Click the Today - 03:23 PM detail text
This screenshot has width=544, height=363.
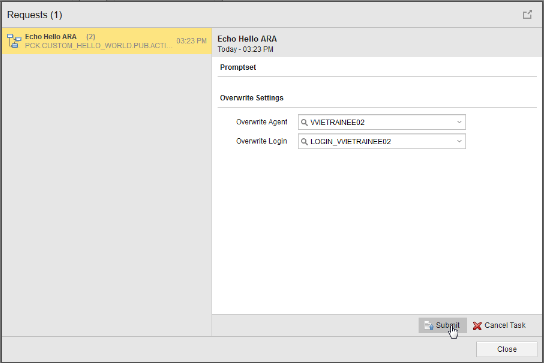(x=245, y=49)
